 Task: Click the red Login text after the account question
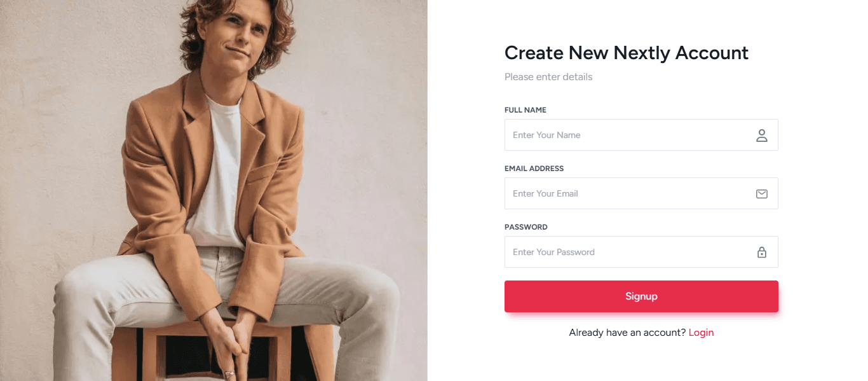(x=701, y=332)
